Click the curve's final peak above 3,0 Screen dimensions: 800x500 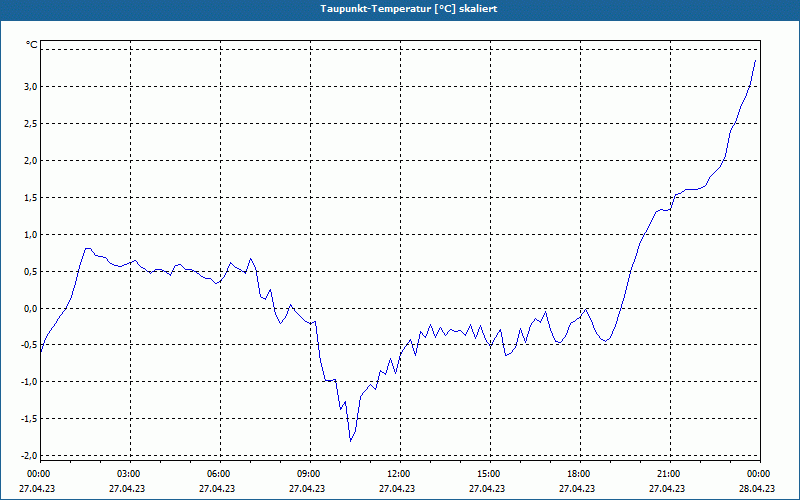(755, 61)
